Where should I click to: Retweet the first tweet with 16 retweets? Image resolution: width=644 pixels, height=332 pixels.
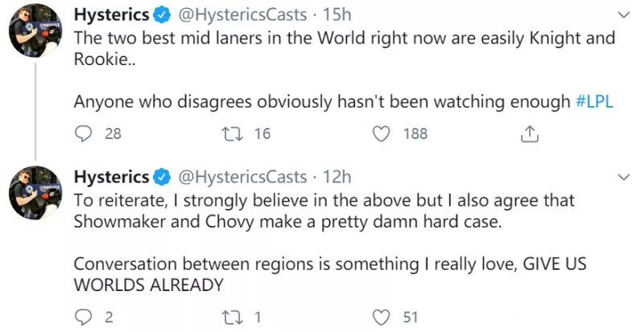tap(230, 133)
